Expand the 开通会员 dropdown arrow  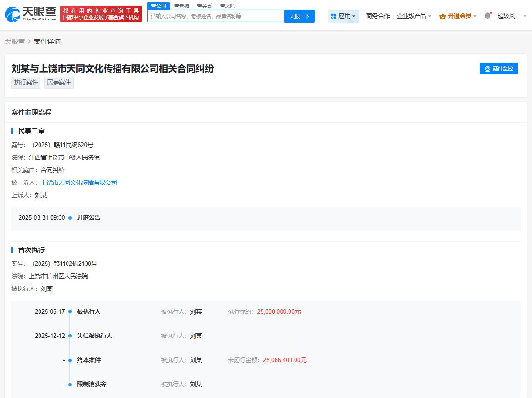pyautogui.click(x=475, y=15)
